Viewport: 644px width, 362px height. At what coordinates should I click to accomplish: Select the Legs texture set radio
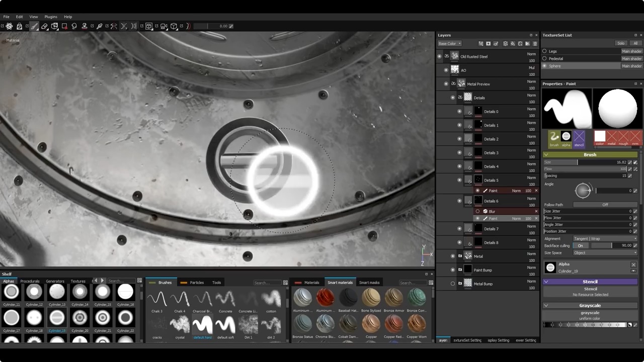tap(544, 51)
